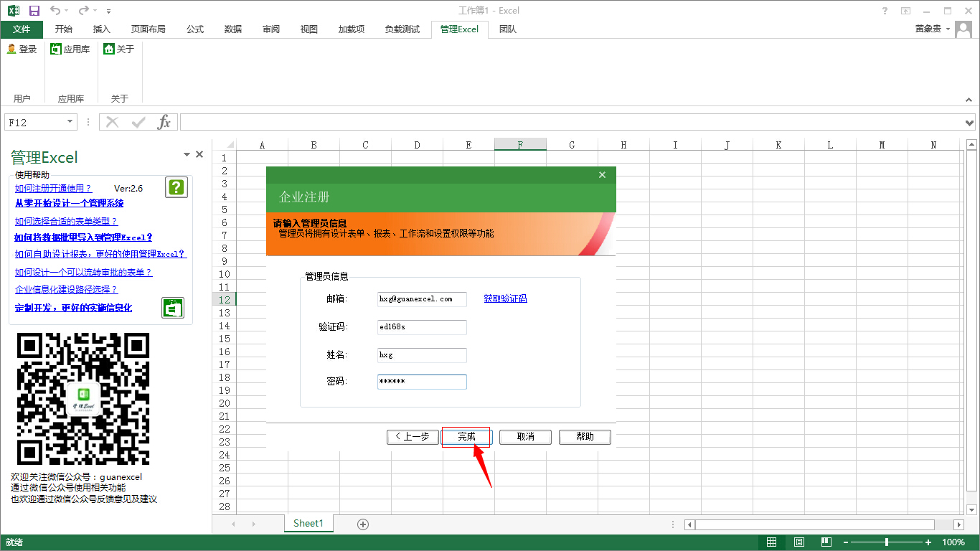This screenshot has height=551, width=980.
Task: Click the Excel Help question mark icon
Action: [885, 11]
